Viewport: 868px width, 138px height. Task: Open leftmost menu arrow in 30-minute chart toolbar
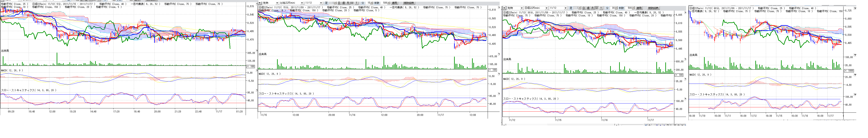pos(504,8)
